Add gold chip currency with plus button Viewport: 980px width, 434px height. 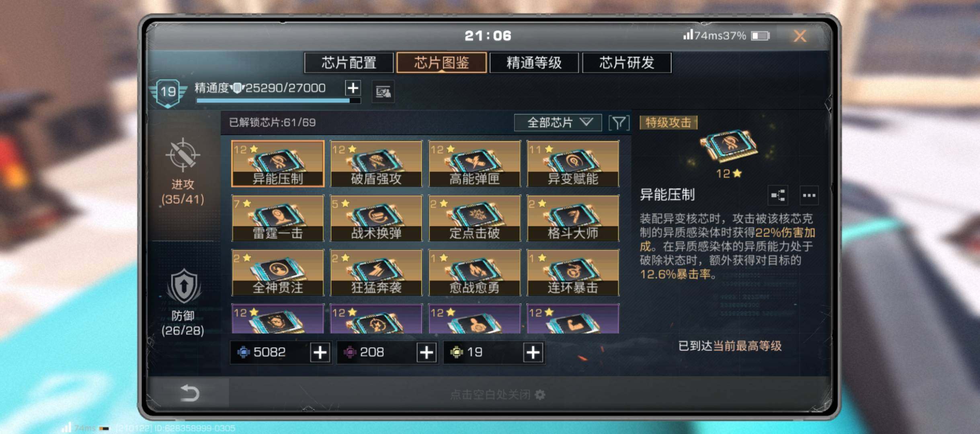(x=533, y=352)
